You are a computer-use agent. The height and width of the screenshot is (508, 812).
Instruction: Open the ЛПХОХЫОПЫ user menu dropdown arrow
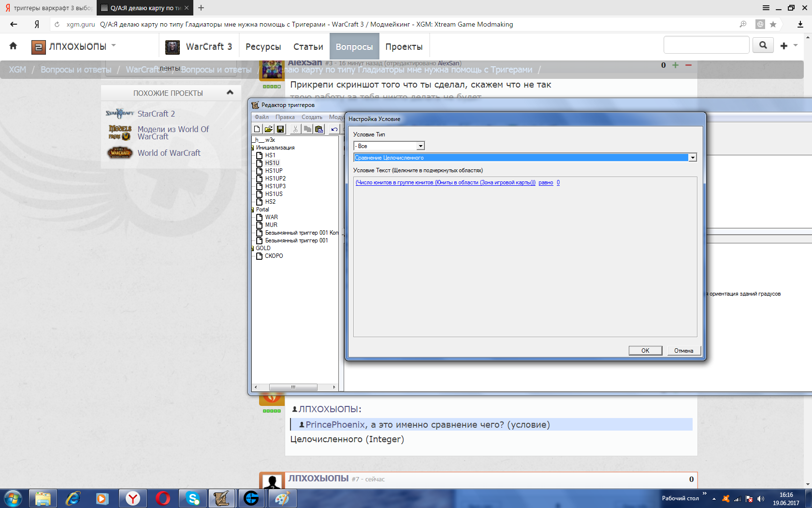114,45
